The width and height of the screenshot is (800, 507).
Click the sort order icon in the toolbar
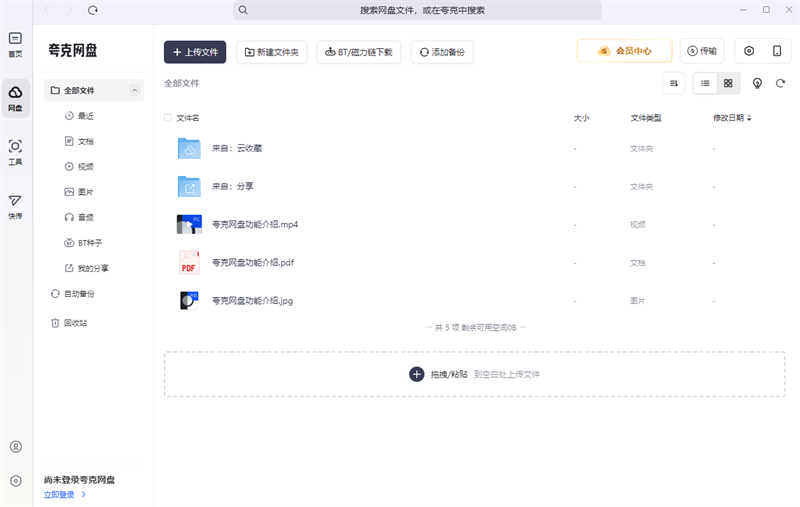tap(673, 83)
